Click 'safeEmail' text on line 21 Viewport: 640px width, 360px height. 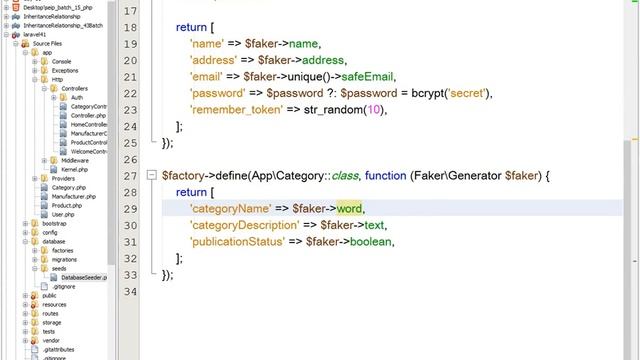click(367, 77)
